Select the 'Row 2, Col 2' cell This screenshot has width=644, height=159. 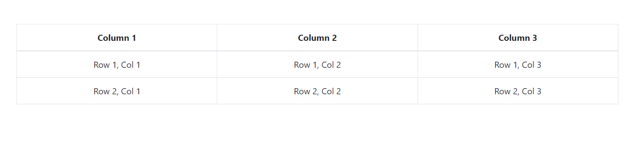click(317, 91)
